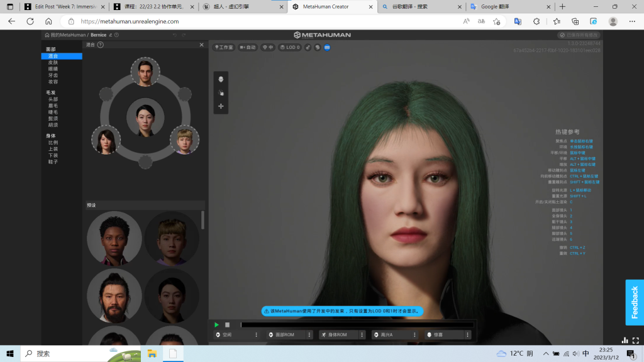Toggle the blue hotkey reference button
644x362 pixels.
(327, 48)
